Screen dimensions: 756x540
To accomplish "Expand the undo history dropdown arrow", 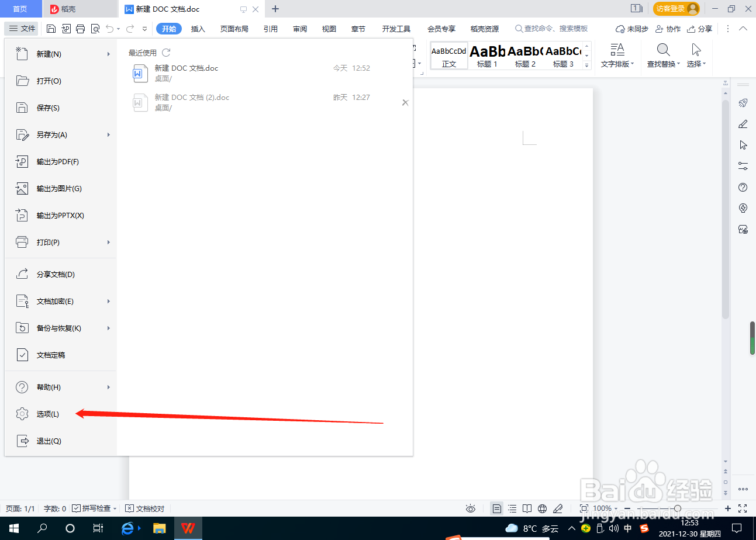I will (119, 29).
